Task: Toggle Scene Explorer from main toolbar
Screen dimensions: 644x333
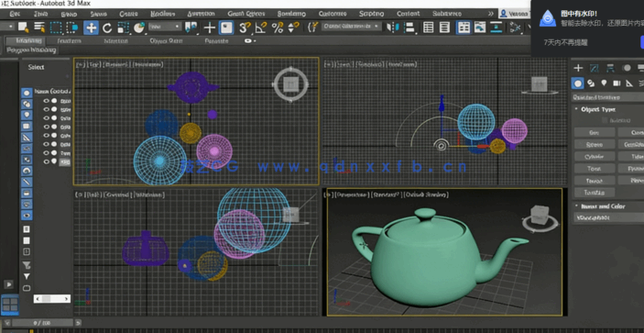Action: [x=429, y=28]
